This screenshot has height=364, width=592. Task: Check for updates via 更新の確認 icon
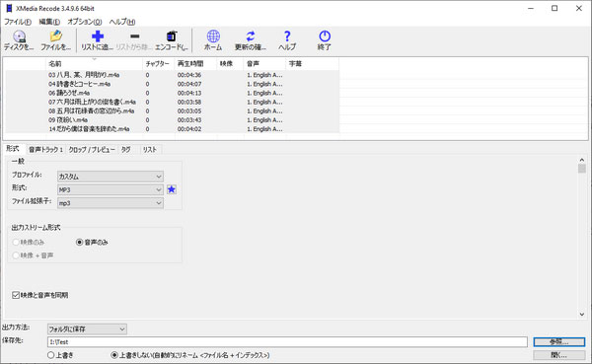tap(251, 40)
